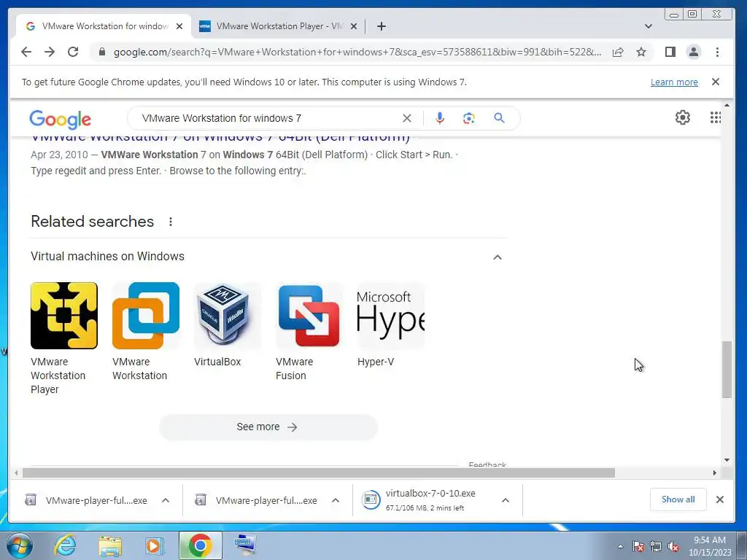Click the URL address bar
This screenshot has height=560, width=747.
pyautogui.click(x=356, y=52)
